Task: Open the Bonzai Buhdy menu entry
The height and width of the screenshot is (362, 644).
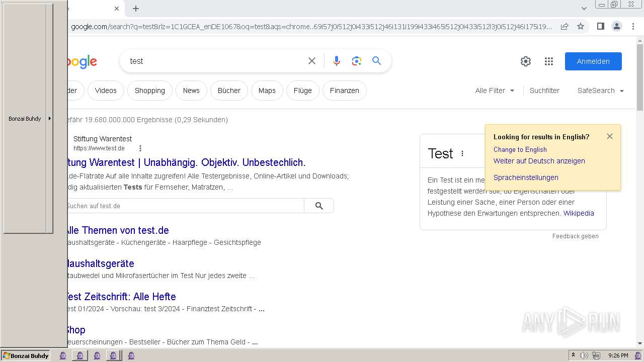Action: pos(25,119)
